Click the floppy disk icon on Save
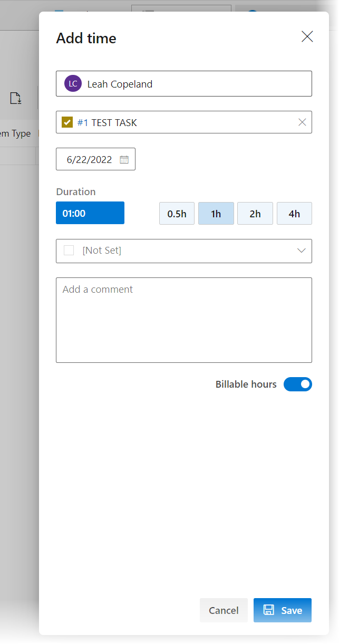The width and height of the screenshot is (339, 644). tap(269, 610)
